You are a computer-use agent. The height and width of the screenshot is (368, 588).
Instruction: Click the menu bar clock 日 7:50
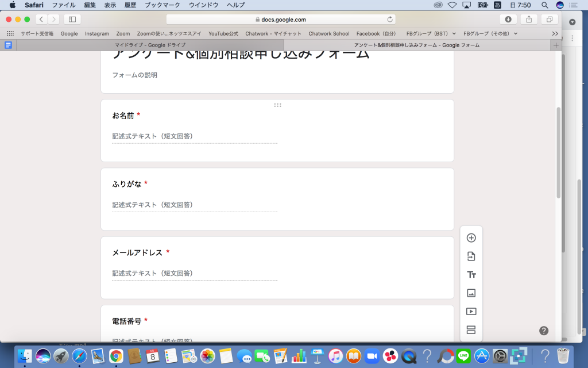pyautogui.click(x=520, y=5)
